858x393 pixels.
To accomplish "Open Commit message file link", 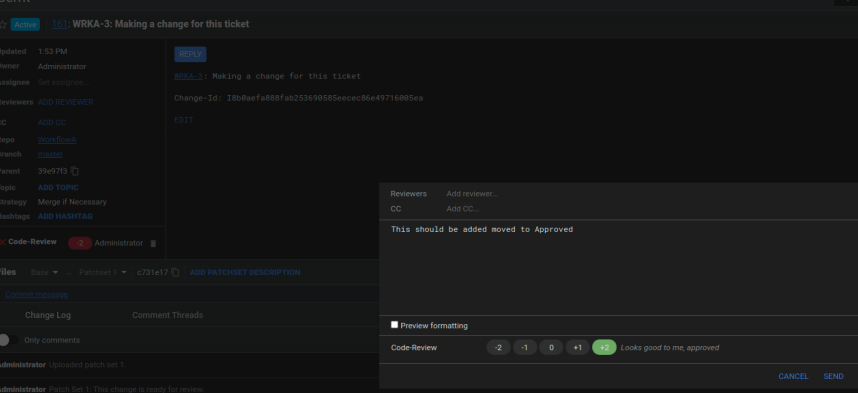I will [x=37, y=294].
